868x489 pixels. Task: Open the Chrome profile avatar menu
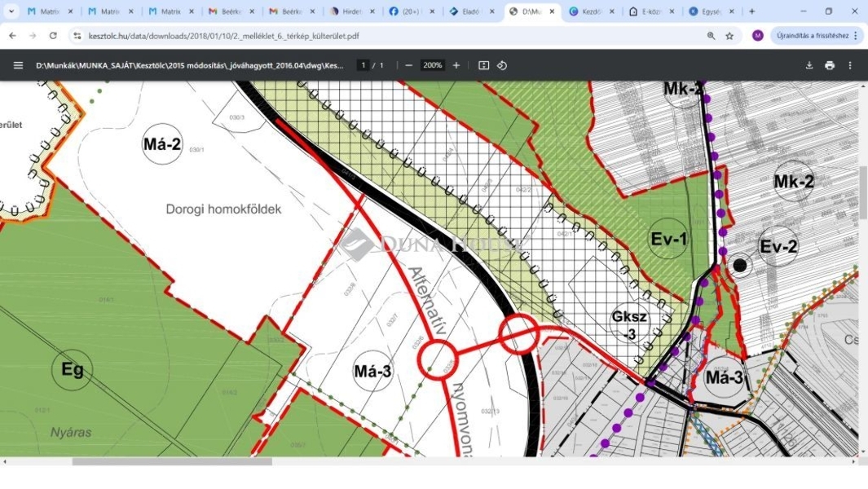pos(758,35)
